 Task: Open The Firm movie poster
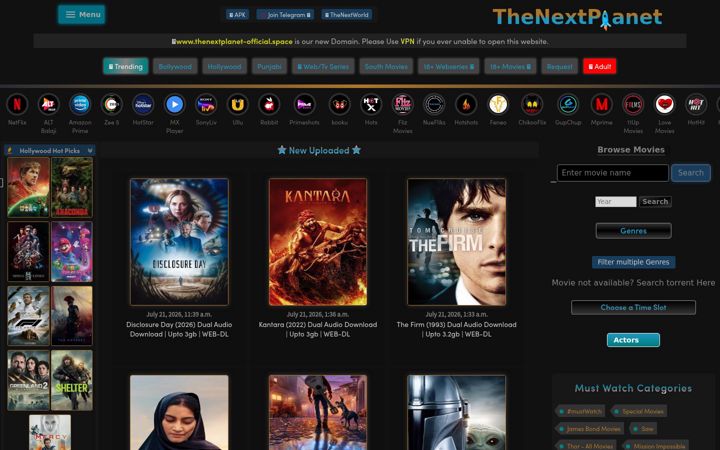tap(456, 242)
